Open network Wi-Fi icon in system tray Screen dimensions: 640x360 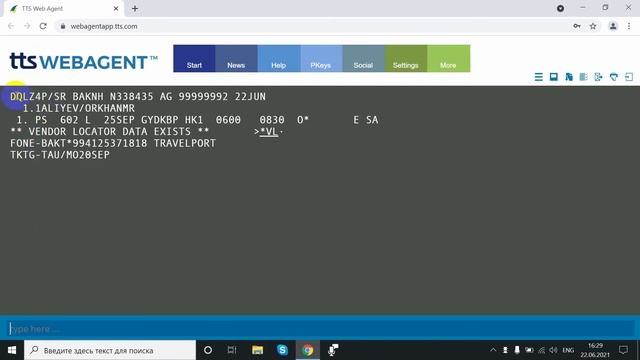[x=542, y=350]
